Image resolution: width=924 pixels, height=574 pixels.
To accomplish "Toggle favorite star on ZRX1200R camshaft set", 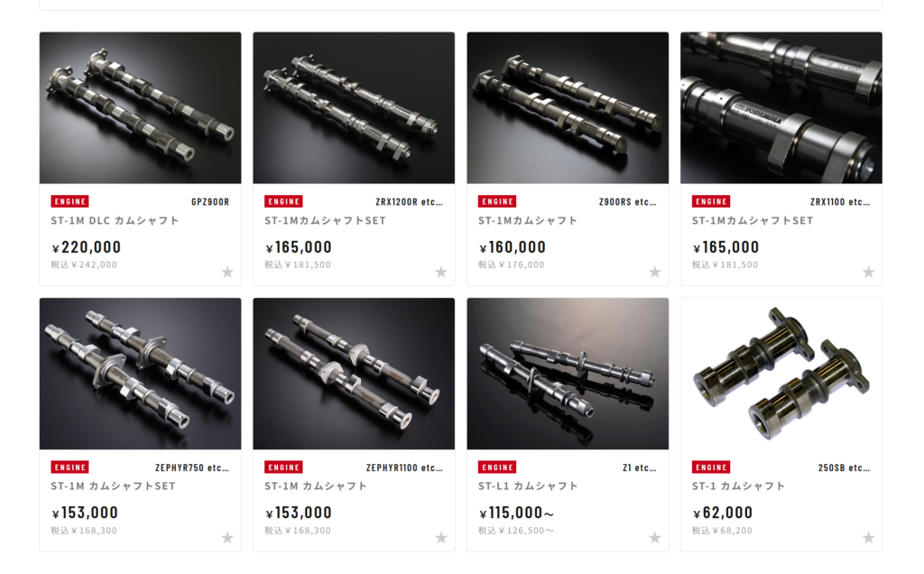I will click(440, 272).
